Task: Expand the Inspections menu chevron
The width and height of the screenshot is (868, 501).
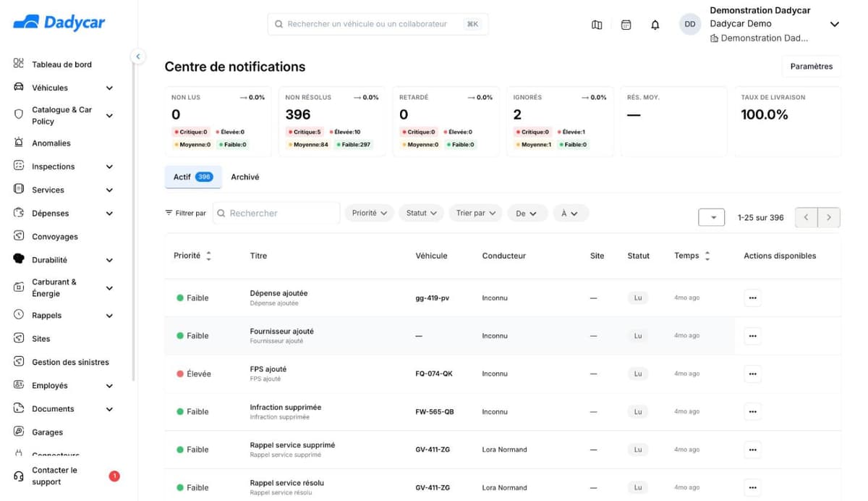Action: click(x=109, y=167)
